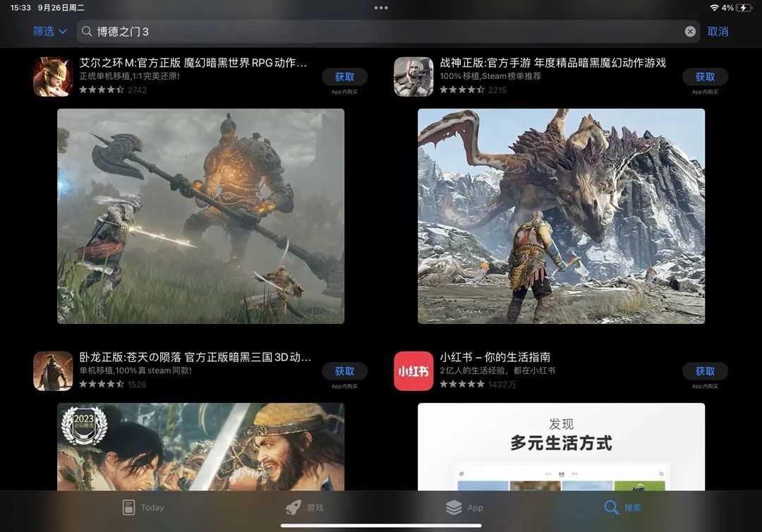Click subtitle 100%移植,Steam榜单推荐

pos(490,76)
